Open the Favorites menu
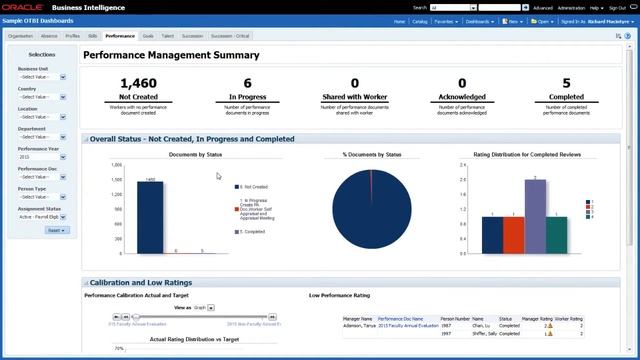The height and width of the screenshot is (360, 640). 446,22
